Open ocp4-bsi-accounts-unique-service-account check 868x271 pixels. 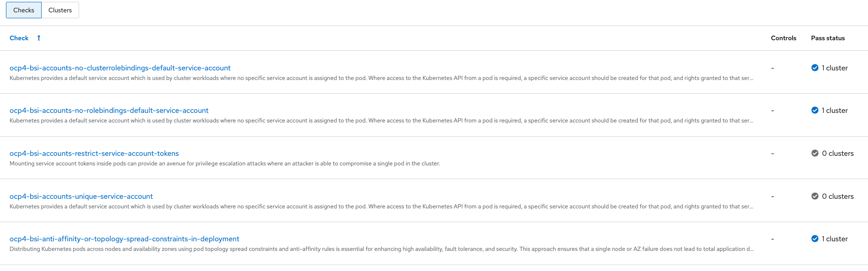(81, 197)
